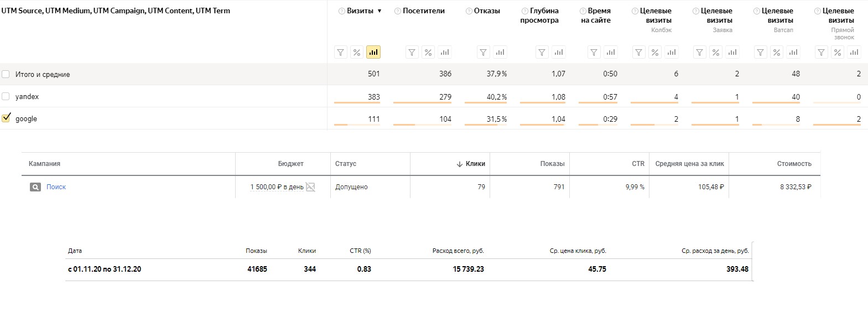Image resolution: width=868 pixels, height=332 pixels.
Task: Show the bar chart for the Отказы column
Action: [500, 53]
